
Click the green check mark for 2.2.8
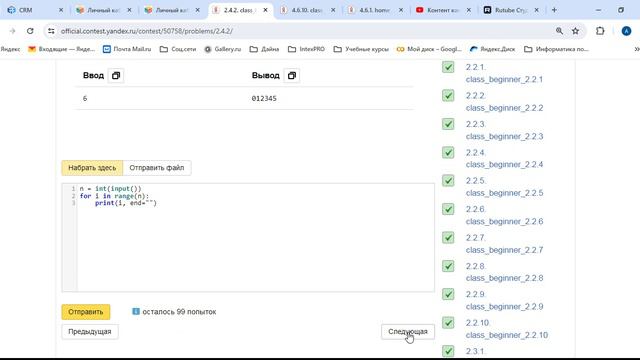448,266
